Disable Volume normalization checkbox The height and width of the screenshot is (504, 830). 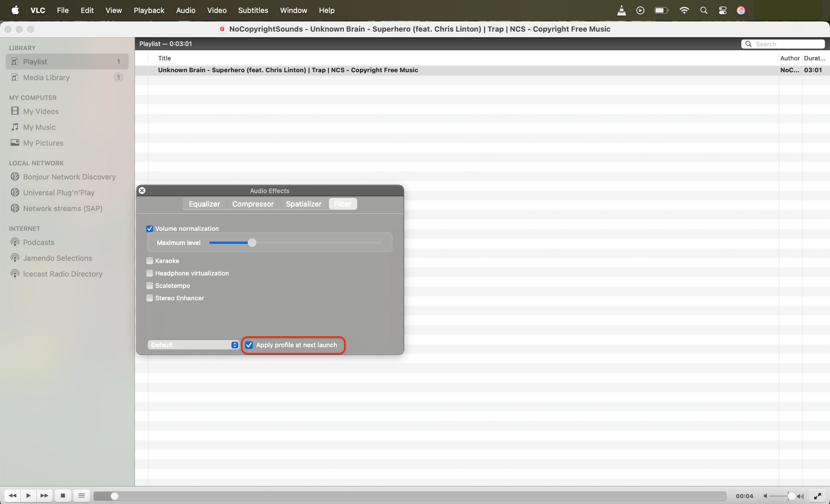[150, 229]
